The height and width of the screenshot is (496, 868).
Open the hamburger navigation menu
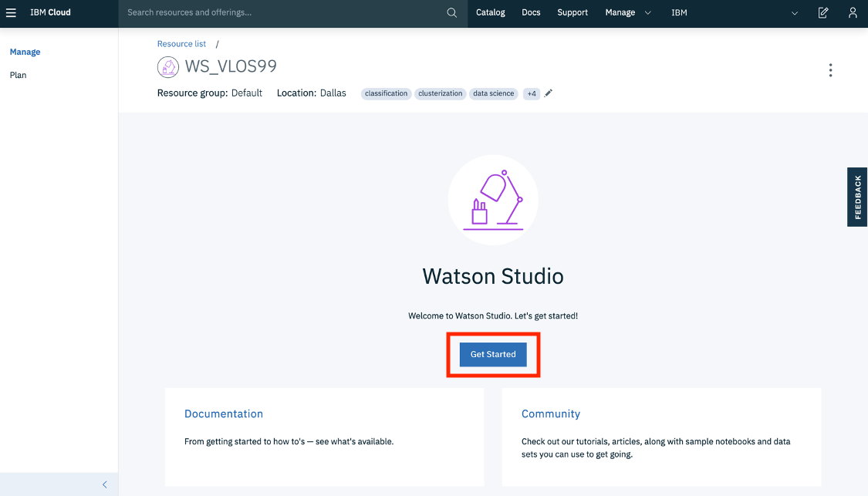coord(11,12)
